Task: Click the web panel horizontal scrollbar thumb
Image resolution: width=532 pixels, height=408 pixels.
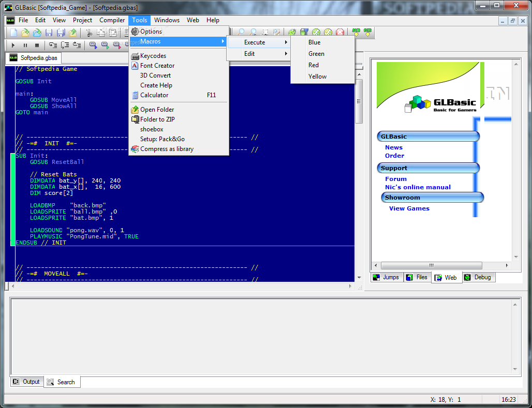Action: [431, 265]
